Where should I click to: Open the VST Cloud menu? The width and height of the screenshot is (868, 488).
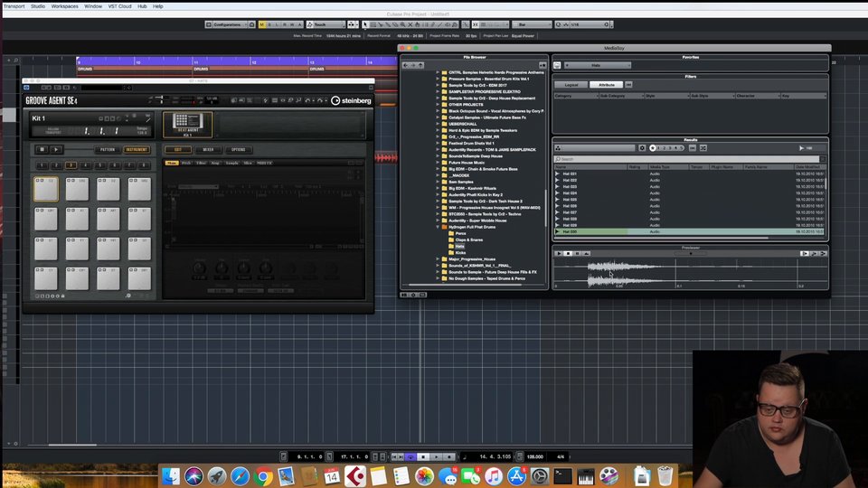pos(119,6)
